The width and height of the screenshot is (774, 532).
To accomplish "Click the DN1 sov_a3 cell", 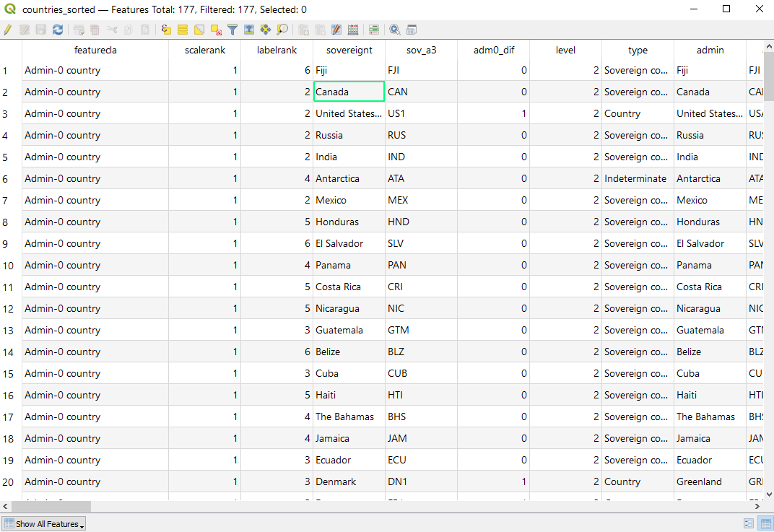I will click(x=421, y=481).
